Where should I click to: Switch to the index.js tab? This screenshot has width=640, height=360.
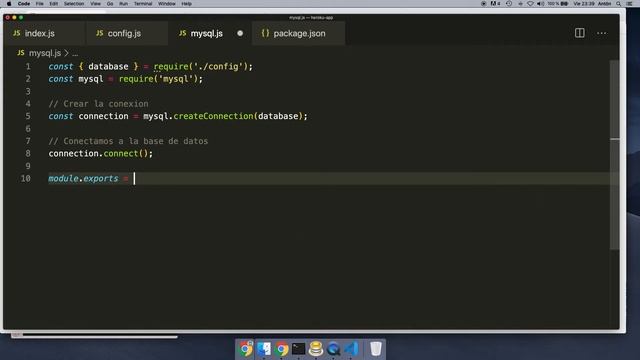(44, 33)
